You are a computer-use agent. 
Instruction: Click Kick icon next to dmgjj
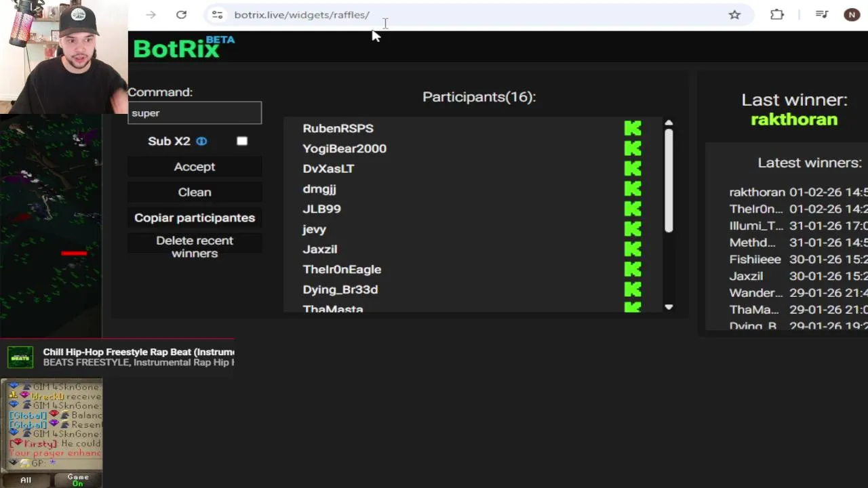coord(633,189)
